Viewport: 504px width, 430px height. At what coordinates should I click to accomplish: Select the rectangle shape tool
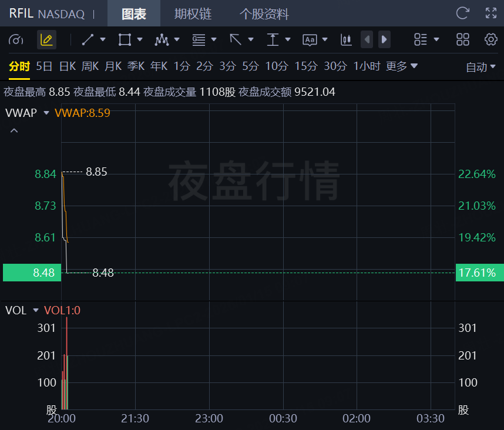125,40
